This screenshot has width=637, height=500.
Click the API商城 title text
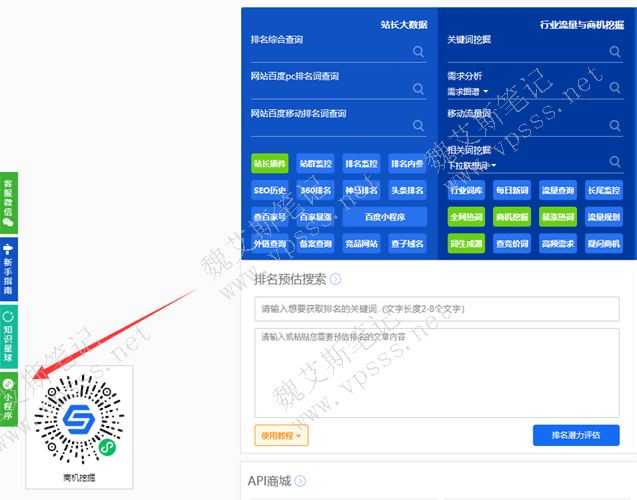click(x=269, y=481)
